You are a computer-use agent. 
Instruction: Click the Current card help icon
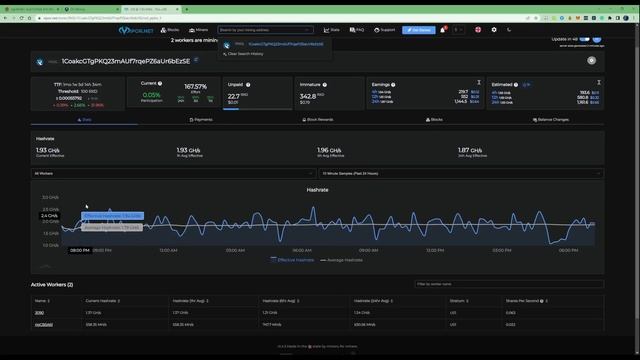tap(160, 83)
